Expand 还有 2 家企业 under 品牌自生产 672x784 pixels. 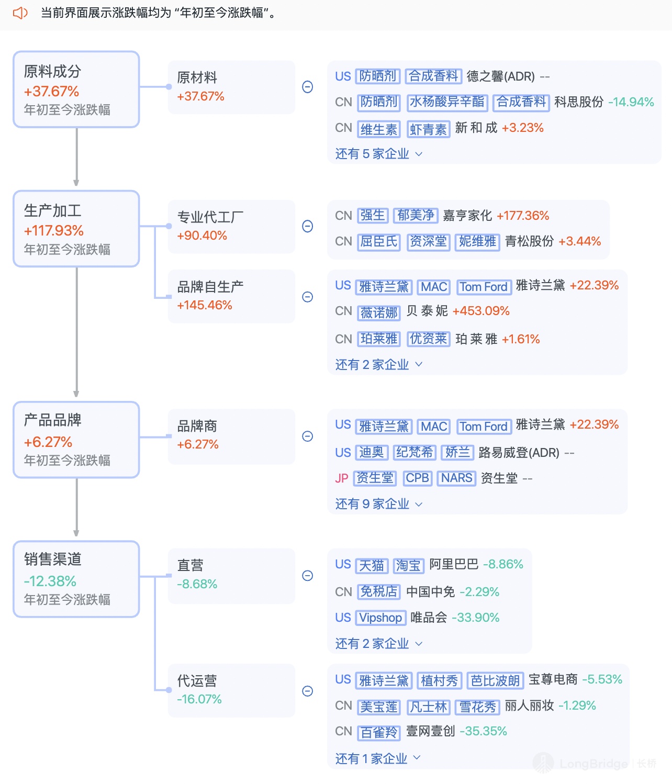(x=378, y=365)
